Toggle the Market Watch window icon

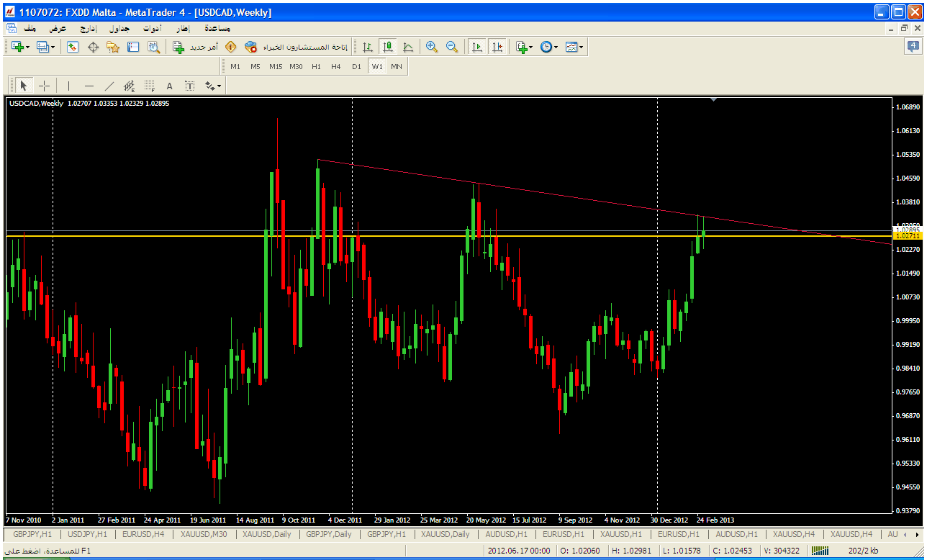tap(73, 47)
